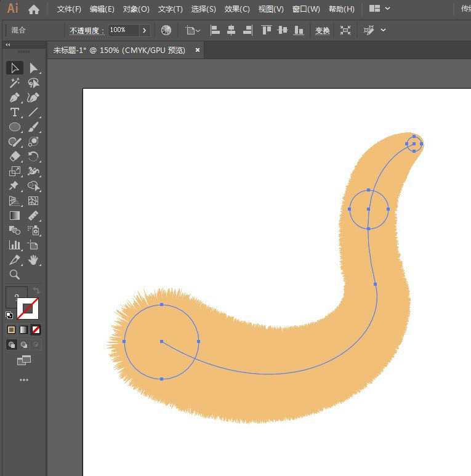Select the Magic Wand tool
The width and height of the screenshot is (471, 476).
15,83
